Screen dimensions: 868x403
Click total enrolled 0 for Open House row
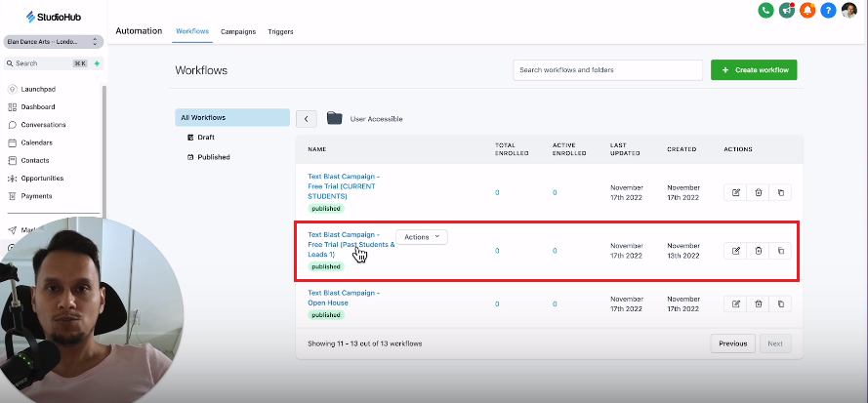pos(497,303)
